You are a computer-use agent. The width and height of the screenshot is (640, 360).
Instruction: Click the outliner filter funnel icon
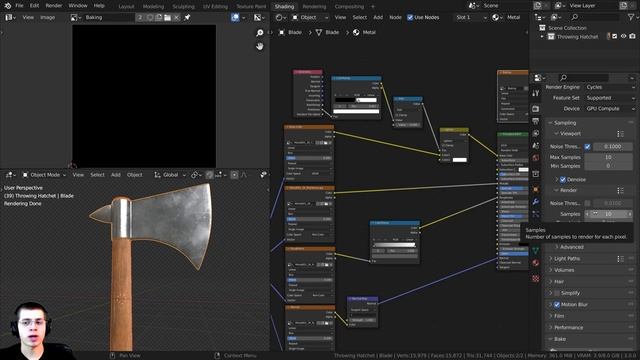coord(631,17)
